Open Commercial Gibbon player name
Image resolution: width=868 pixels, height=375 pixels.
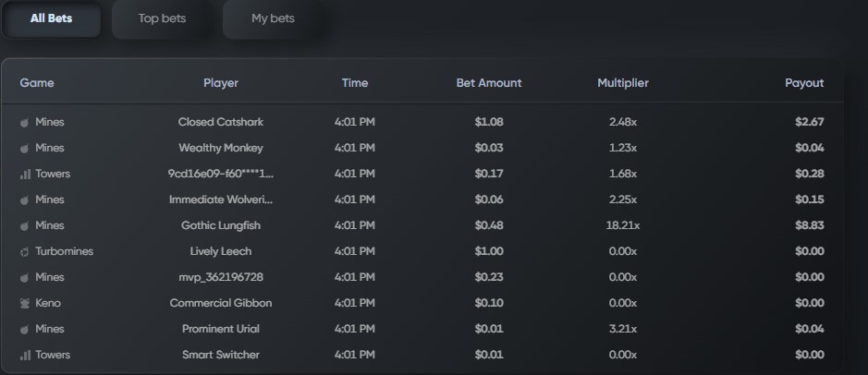(220, 303)
